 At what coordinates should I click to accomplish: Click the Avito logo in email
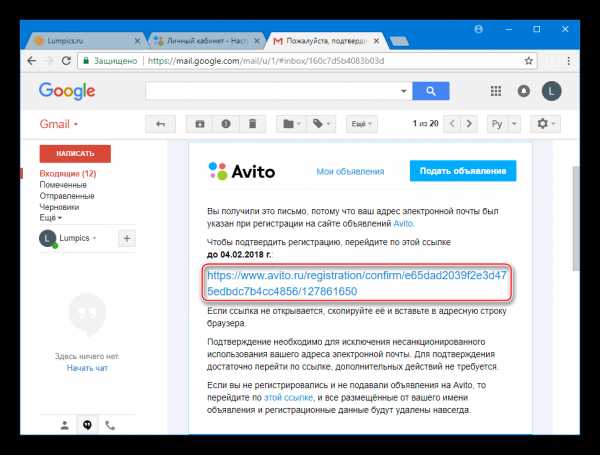(x=241, y=171)
